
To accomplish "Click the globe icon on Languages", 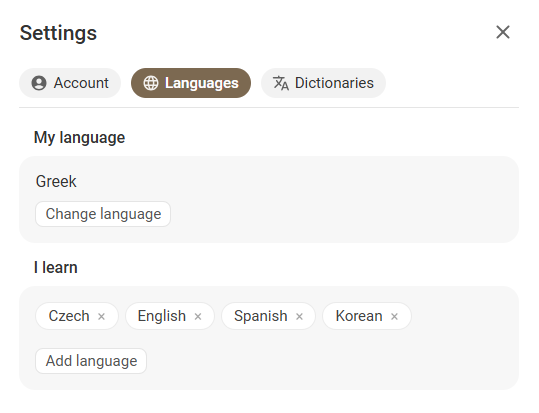I will tap(151, 83).
